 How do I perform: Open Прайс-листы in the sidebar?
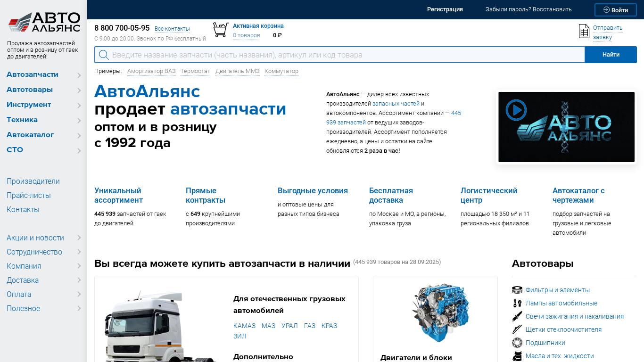[29, 196]
